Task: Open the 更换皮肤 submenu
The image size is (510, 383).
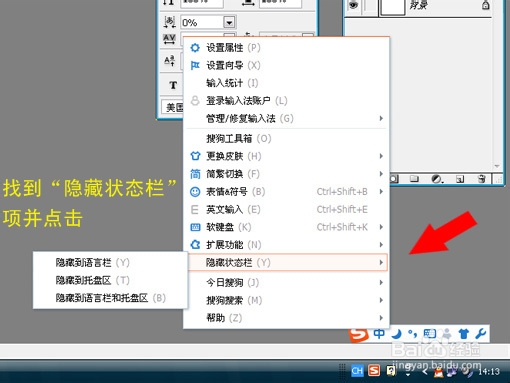Action: tap(287, 156)
